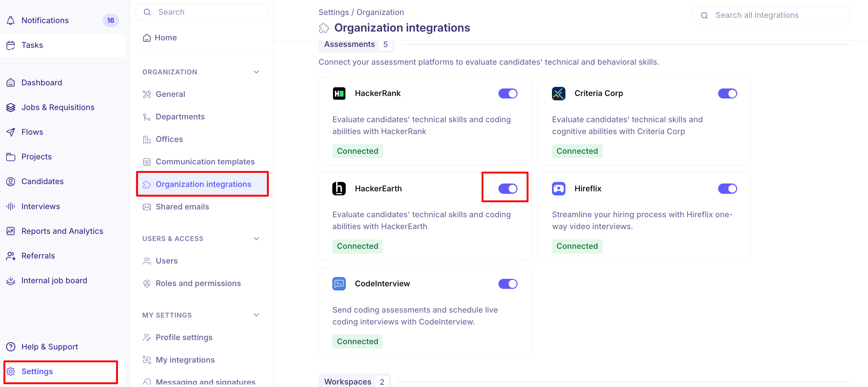Click the Notifications count badge 16
The width and height of the screenshot is (868, 387).
(110, 21)
